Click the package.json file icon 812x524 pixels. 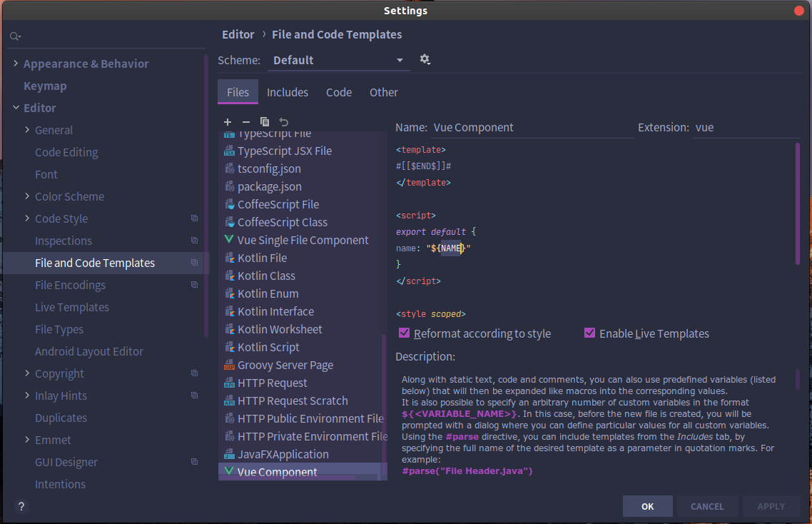pos(230,186)
